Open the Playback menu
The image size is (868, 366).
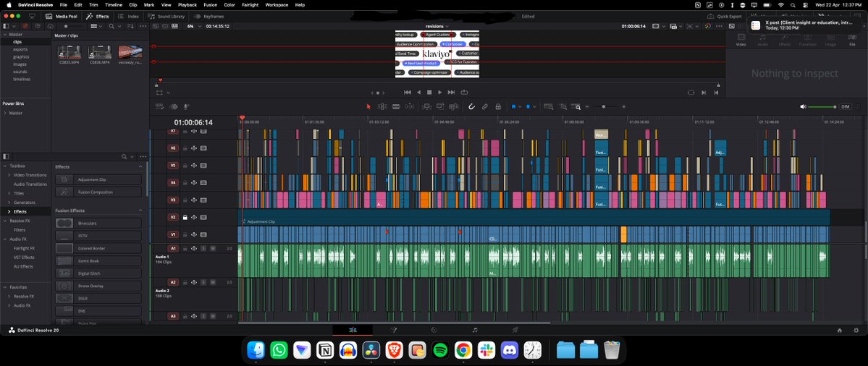tap(187, 4)
